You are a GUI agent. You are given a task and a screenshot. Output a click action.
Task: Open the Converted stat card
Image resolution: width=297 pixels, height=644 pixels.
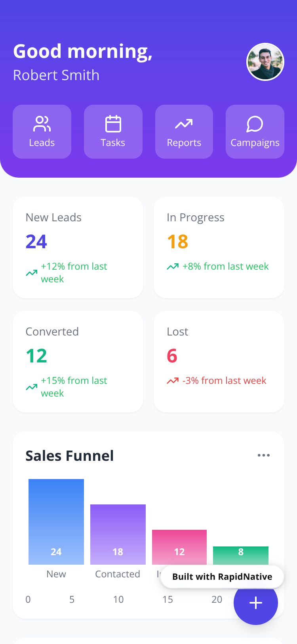coord(78,361)
